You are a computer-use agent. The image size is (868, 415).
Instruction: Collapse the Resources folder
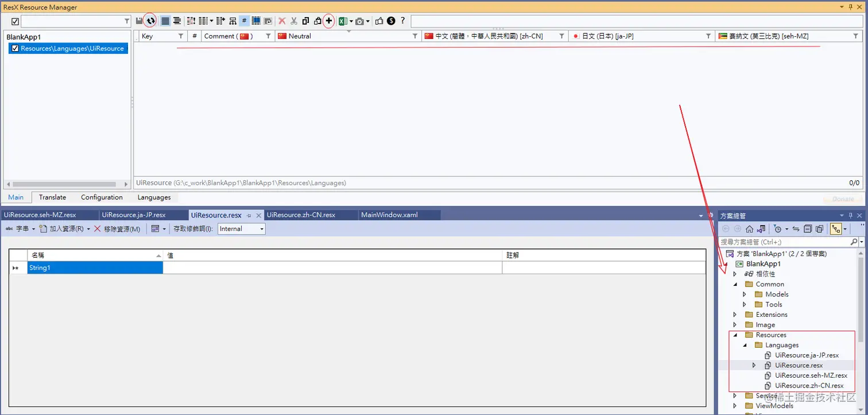click(735, 335)
